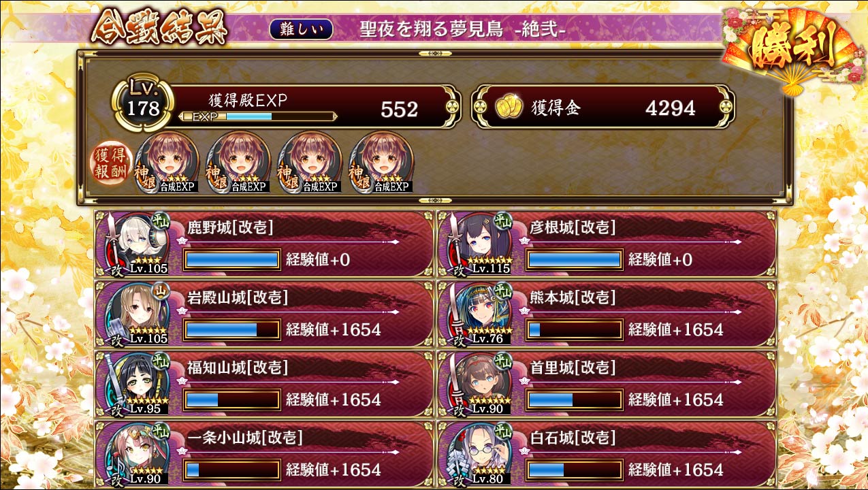Click the Lv. 178 level badge

[x=143, y=104]
